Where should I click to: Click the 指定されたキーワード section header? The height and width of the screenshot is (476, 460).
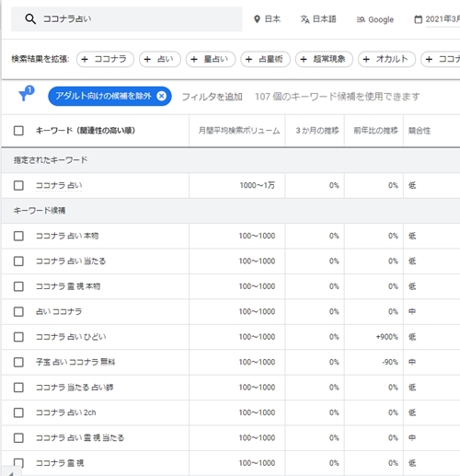point(51,160)
